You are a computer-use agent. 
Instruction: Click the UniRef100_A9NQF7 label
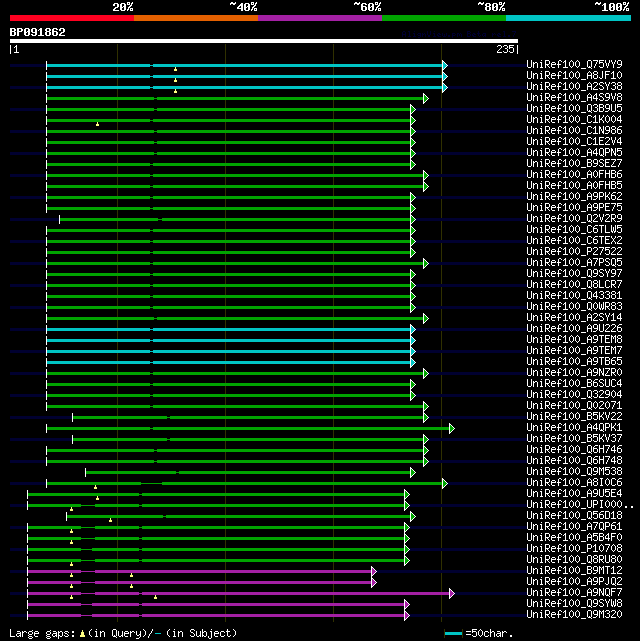coord(574,593)
